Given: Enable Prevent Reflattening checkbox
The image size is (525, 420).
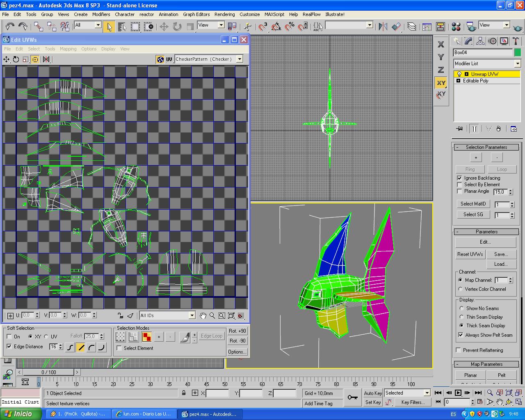Looking at the screenshot, I should 459,350.
